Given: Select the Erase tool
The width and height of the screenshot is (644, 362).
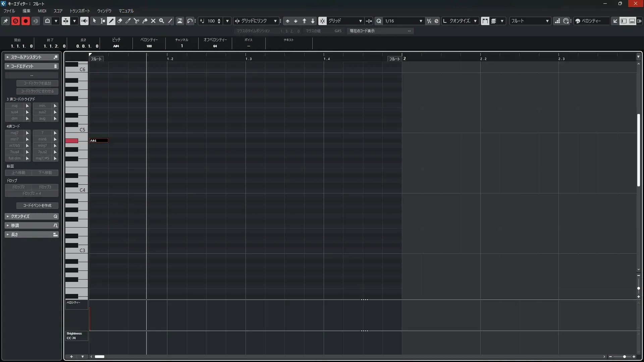Looking at the screenshot, I should click(120, 21).
